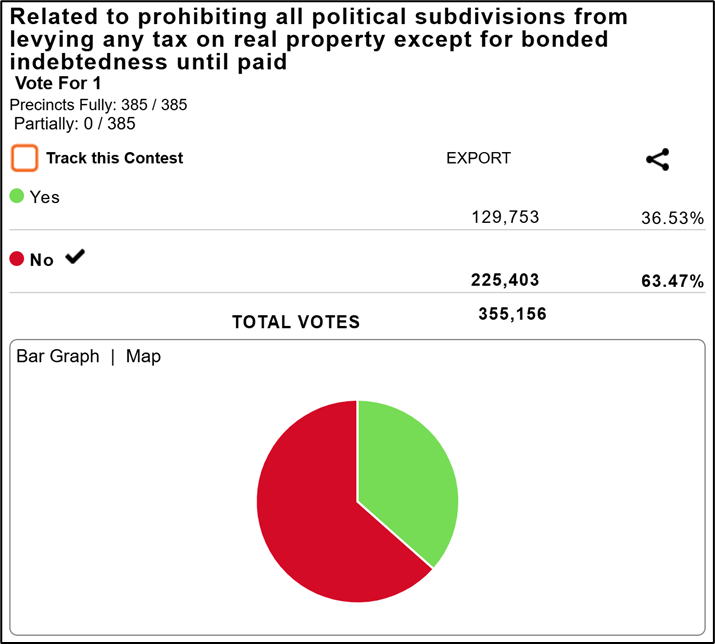Click the No choice label

click(x=42, y=260)
